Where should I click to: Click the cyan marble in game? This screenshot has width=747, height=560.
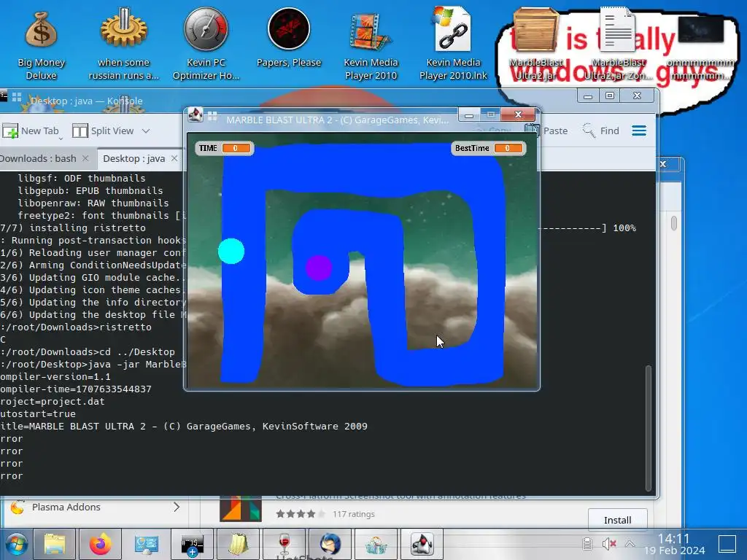tap(231, 251)
